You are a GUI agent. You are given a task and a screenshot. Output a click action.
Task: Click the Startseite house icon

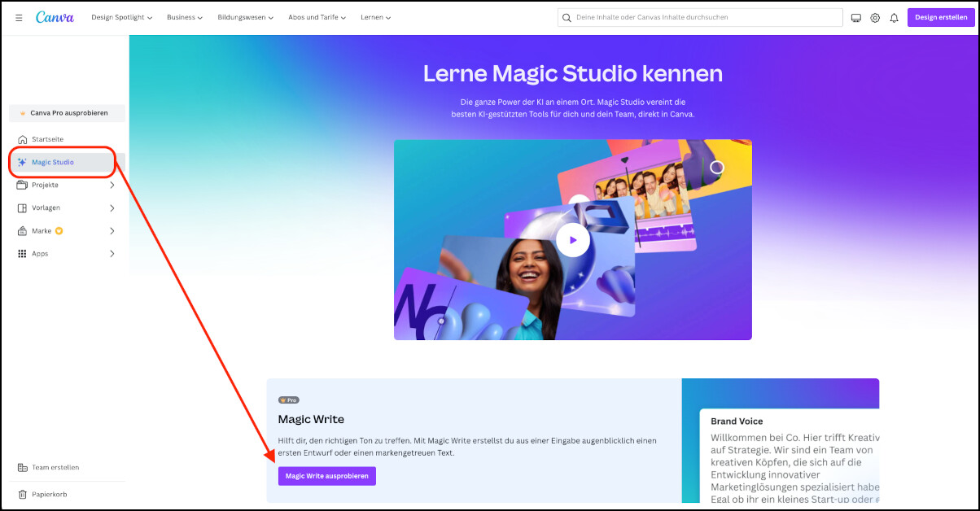click(22, 139)
